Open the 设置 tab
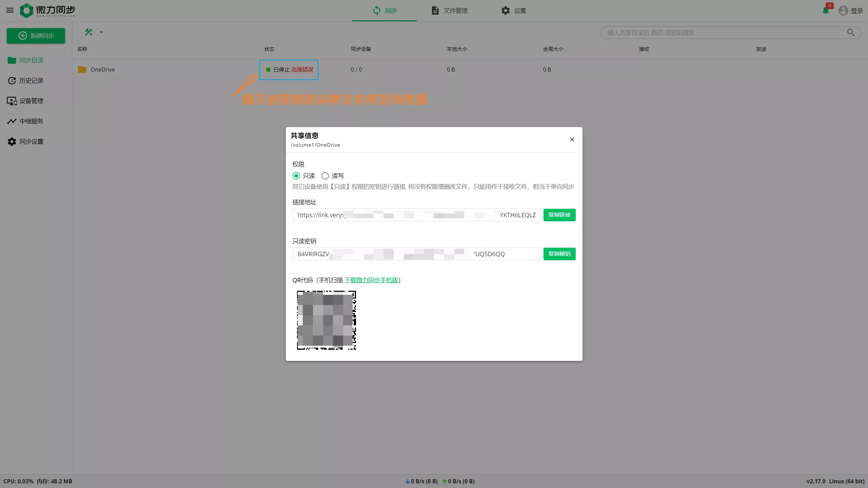 coord(513,11)
